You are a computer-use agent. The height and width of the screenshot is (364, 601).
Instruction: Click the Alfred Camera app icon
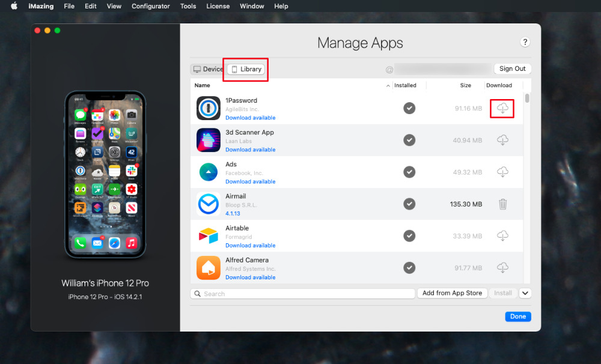pos(209,267)
